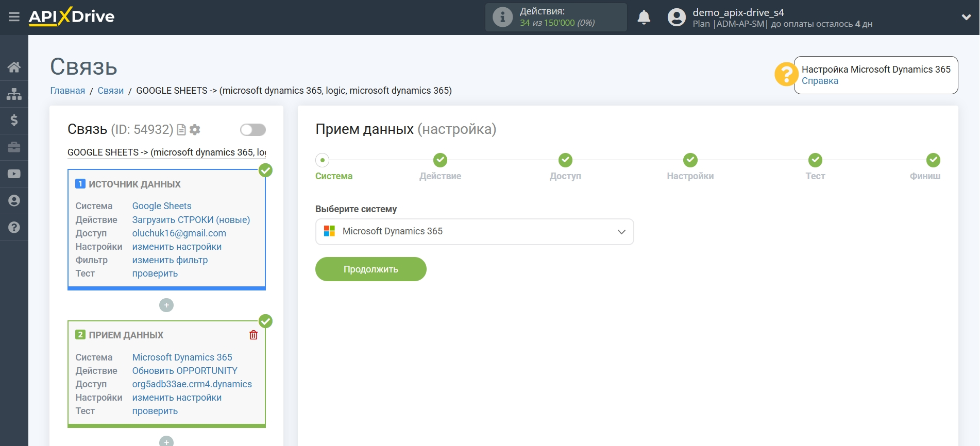The width and height of the screenshot is (980, 446).
Task: Add a block between source and receiver
Action: pyautogui.click(x=166, y=305)
